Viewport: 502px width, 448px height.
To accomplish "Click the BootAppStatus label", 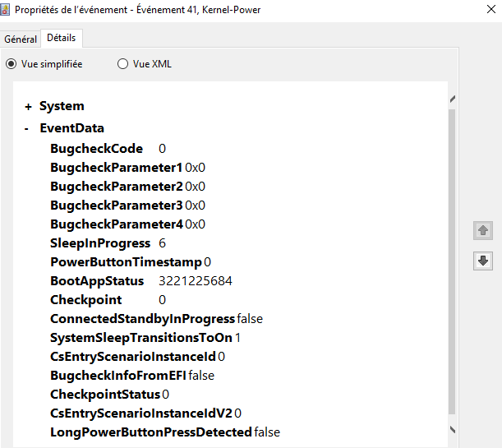I will coord(97,281).
